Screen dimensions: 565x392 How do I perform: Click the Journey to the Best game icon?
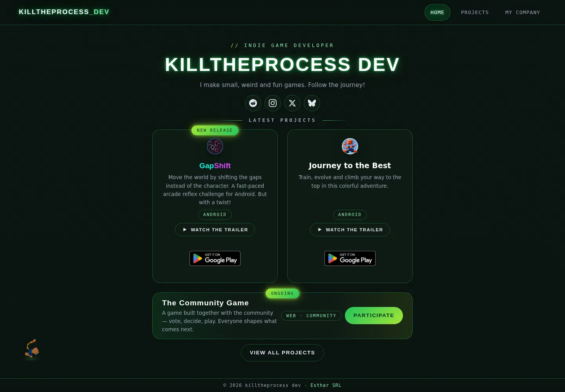coord(350,146)
